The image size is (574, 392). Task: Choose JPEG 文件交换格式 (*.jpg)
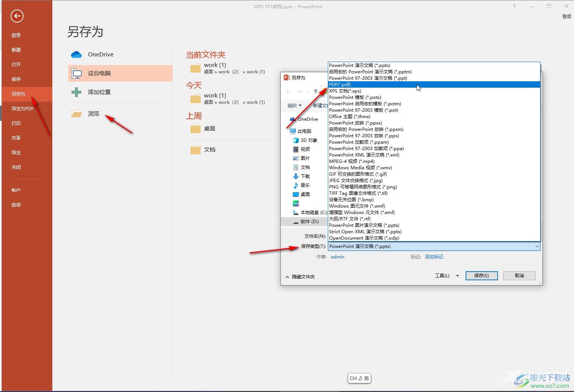coord(434,181)
